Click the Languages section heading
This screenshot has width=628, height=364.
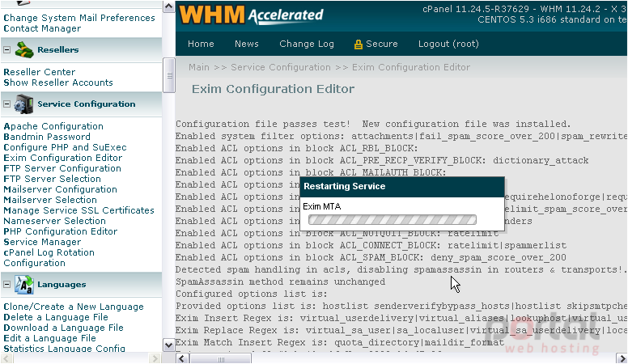(x=62, y=284)
